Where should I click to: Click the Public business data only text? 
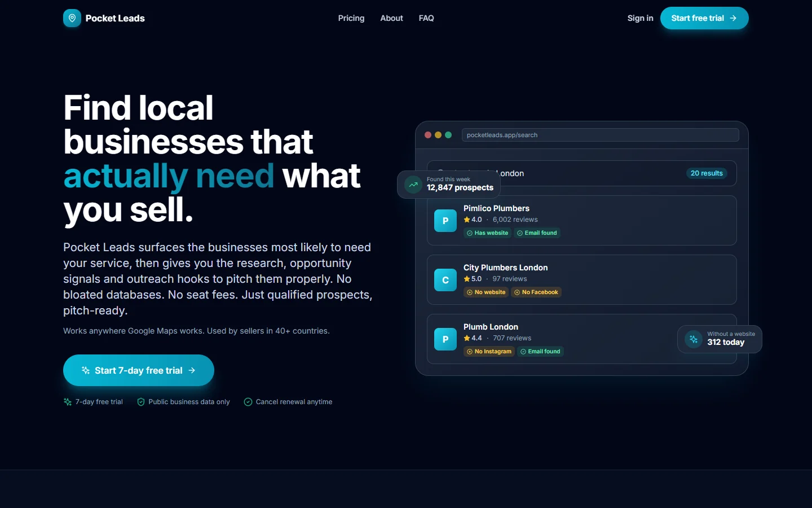click(x=189, y=402)
